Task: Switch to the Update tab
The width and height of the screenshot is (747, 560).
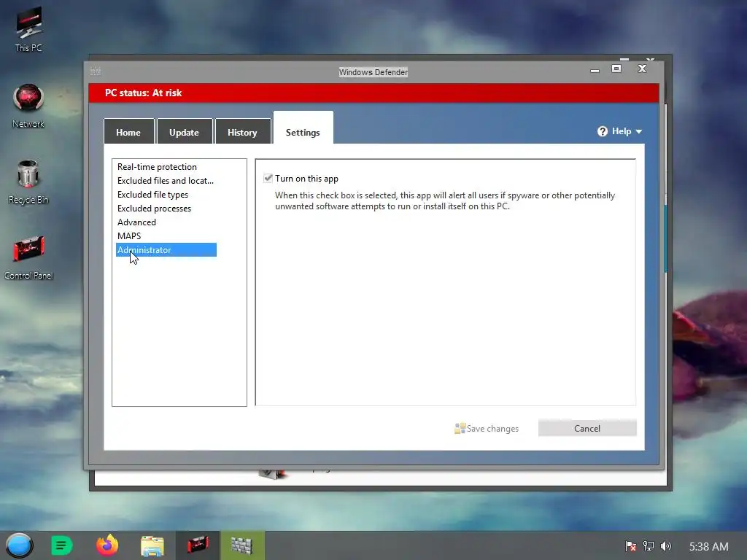Action: (x=185, y=132)
